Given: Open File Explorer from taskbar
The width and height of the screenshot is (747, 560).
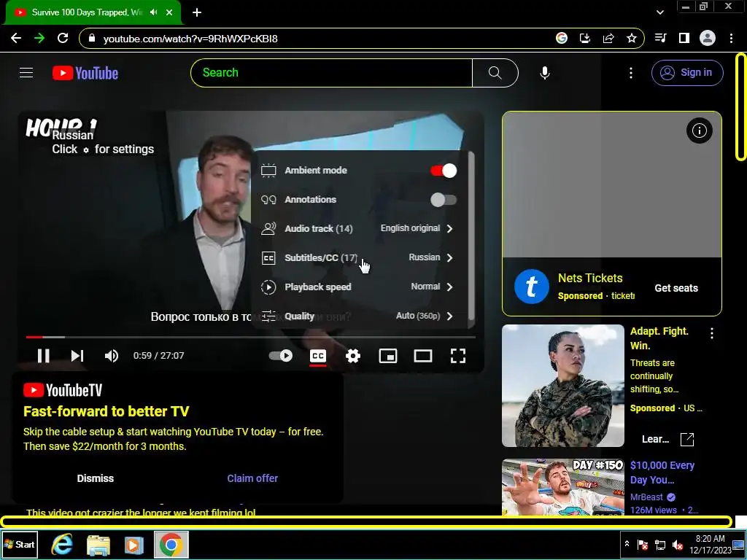Looking at the screenshot, I should tap(98, 544).
